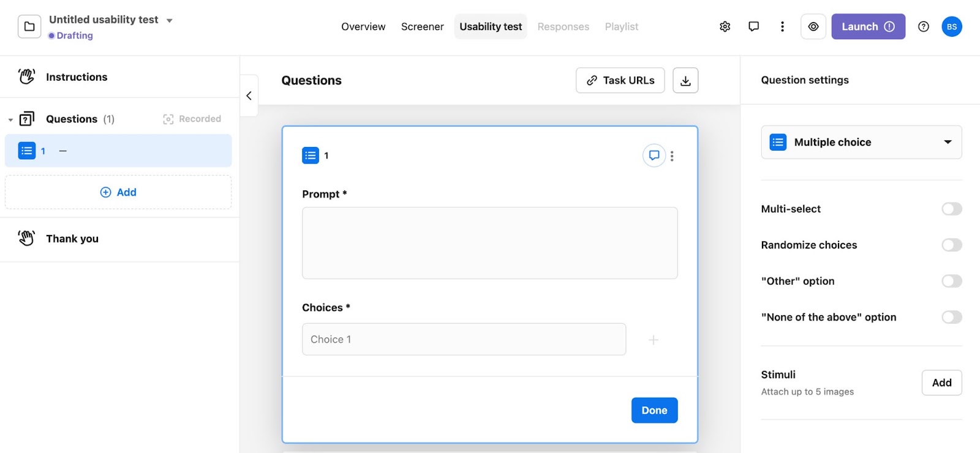Click the eye preview icon

(x=813, y=26)
